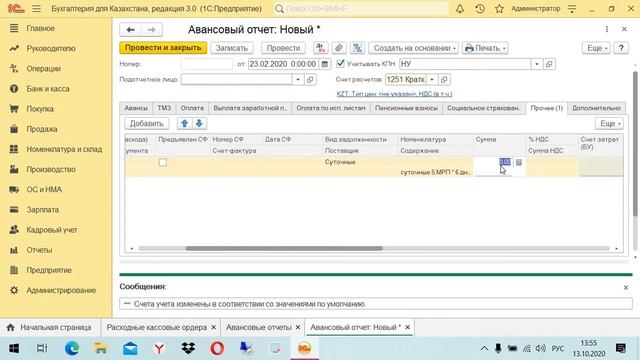640x360 pixels.
Task: Open the Зарплата section
Action: click(x=42, y=209)
